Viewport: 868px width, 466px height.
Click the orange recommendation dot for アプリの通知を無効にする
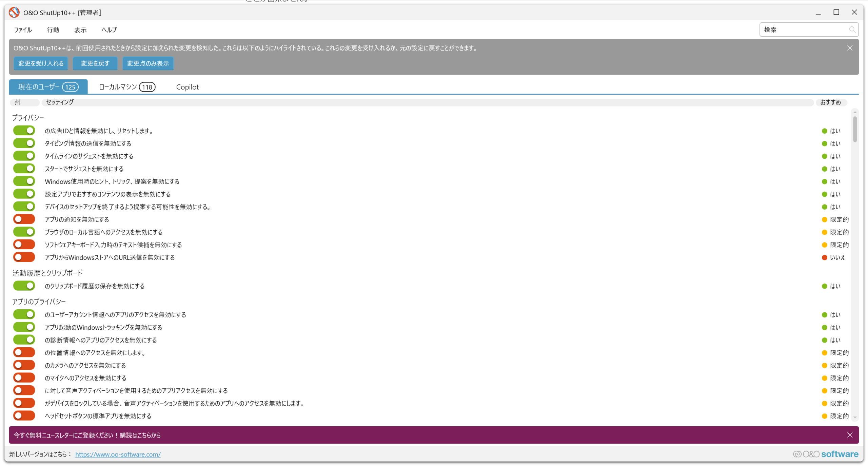pyautogui.click(x=825, y=220)
